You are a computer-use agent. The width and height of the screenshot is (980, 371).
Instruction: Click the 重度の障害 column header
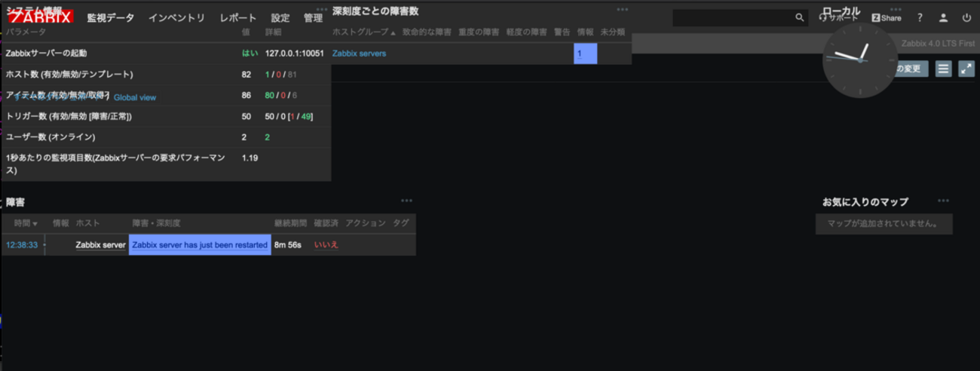[x=478, y=32]
